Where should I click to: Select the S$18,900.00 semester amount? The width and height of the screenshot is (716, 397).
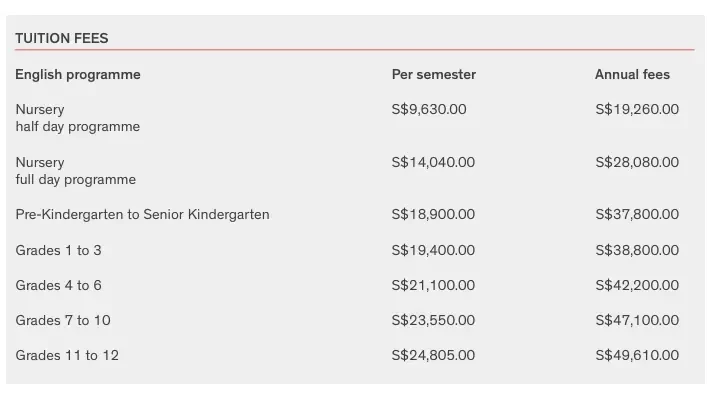433,214
